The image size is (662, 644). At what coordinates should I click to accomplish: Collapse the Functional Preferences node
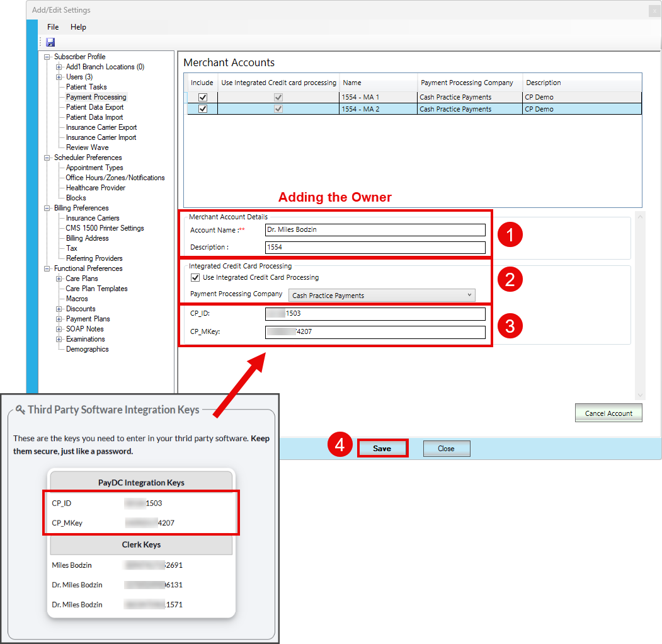pos(47,268)
